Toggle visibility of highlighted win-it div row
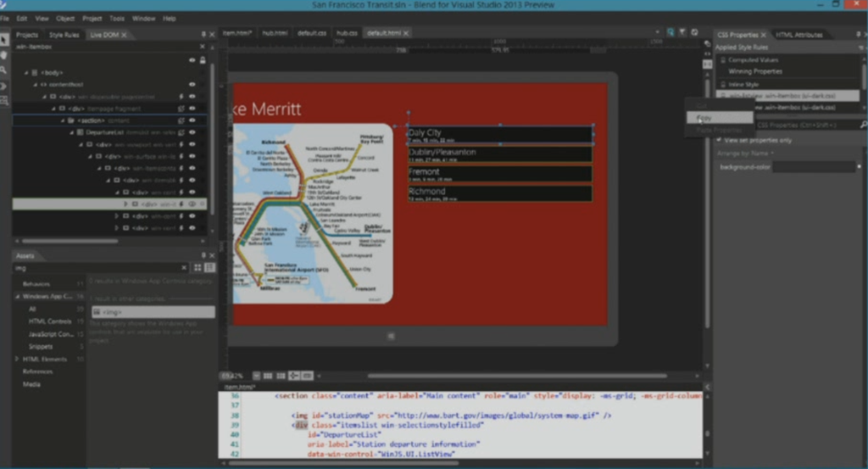The image size is (868, 469). (x=192, y=204)
